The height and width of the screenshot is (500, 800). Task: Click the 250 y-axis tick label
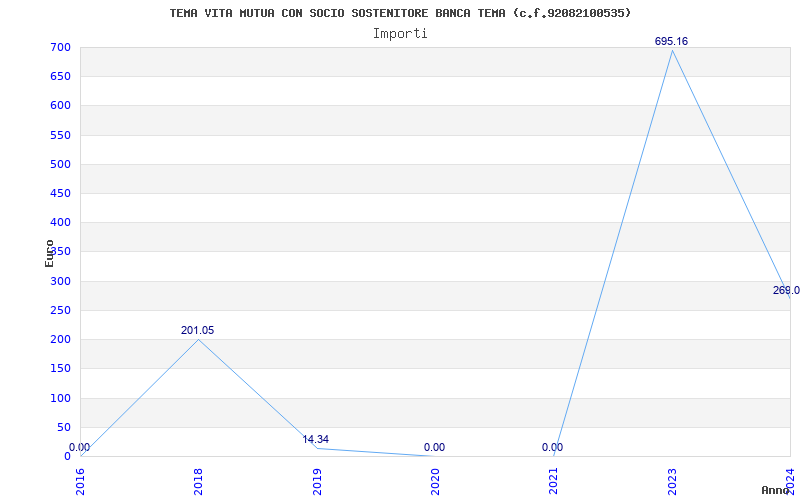click(60, 310)
